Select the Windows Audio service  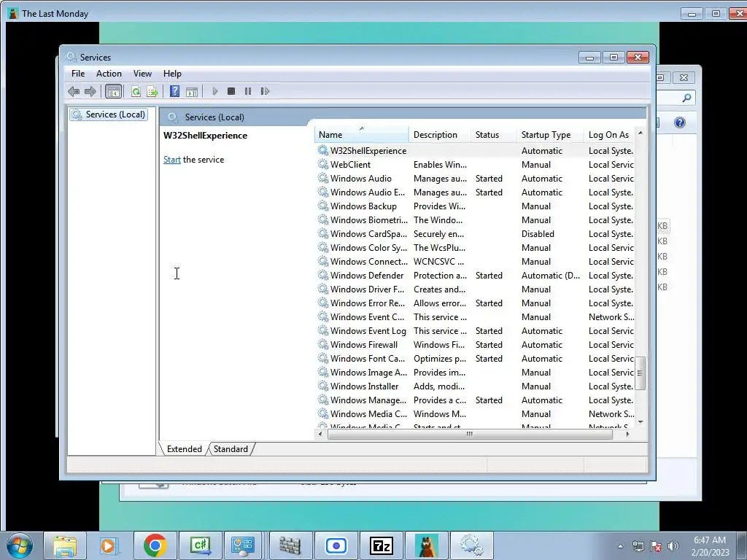[x=475, y=178]
